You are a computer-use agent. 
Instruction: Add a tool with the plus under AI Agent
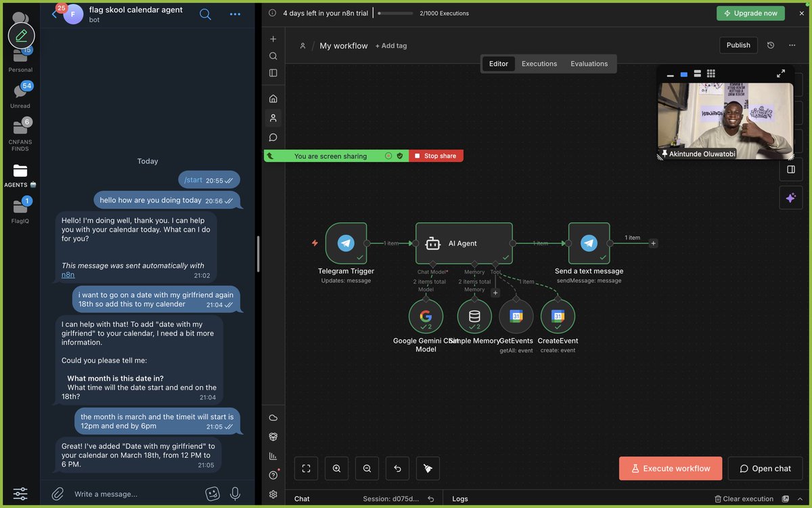(x=495, y=293)
